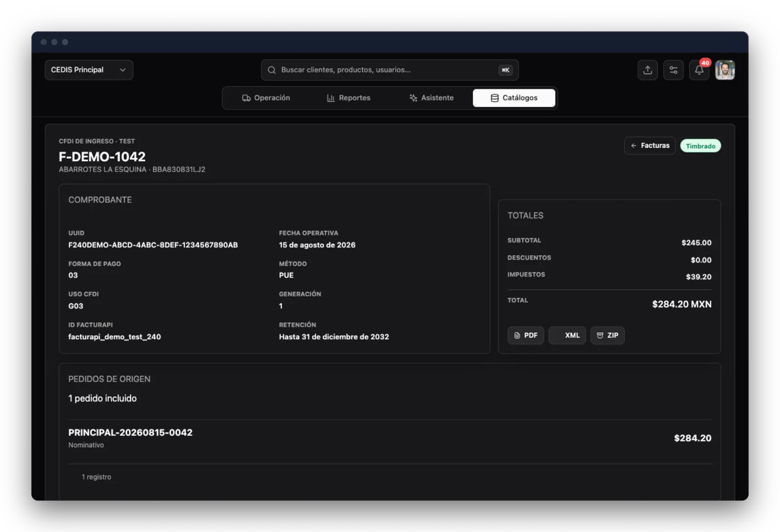The image size is (780, 532).
Task: Click the Nominativo label under the order
Action: pos(86,445)
